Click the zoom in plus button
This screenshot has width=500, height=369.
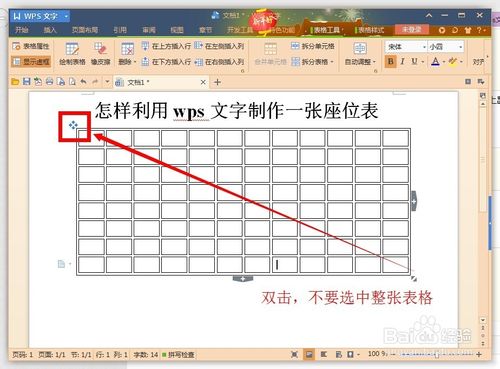(479, 354)
